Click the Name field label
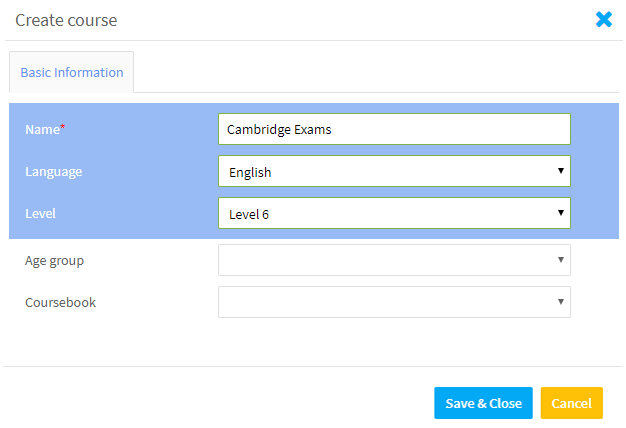626x428 pixels. (x=42, y=129)
